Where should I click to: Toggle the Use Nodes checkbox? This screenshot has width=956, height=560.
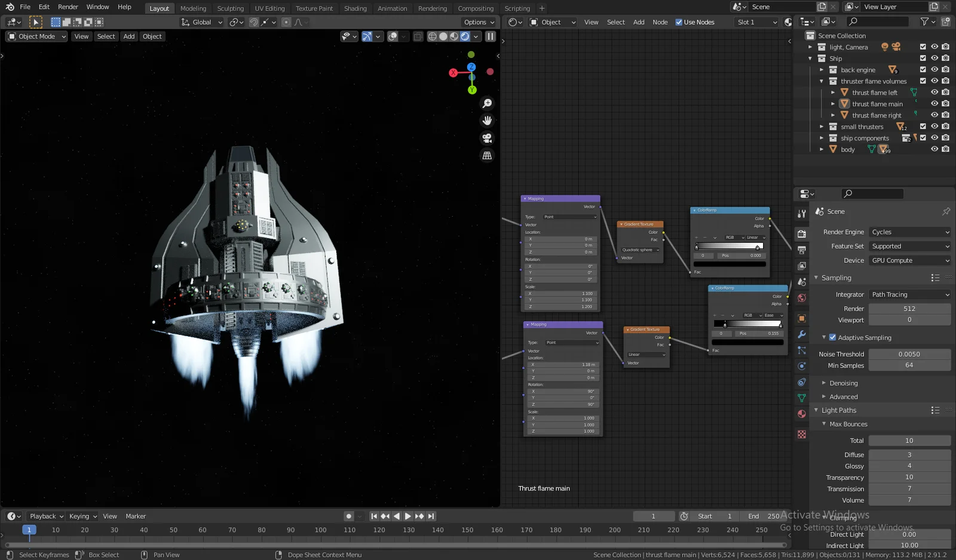click(679, 22)
